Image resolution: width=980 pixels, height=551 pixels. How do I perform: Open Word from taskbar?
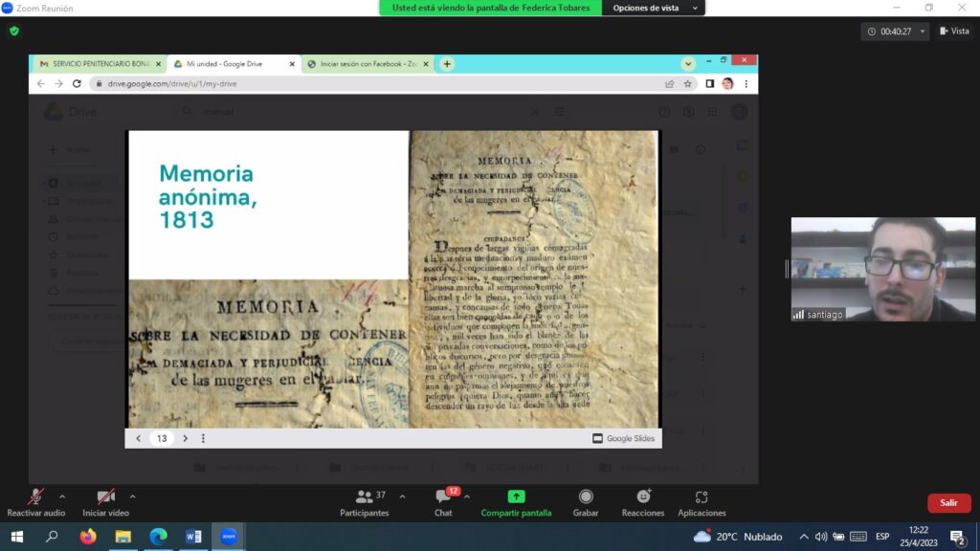(193, 537)
